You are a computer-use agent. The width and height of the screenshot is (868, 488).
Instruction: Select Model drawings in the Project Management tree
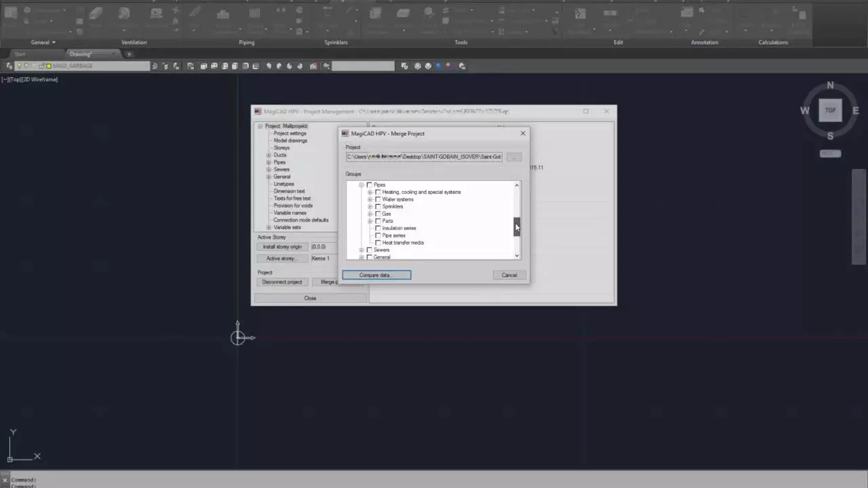tap(290, 141)
